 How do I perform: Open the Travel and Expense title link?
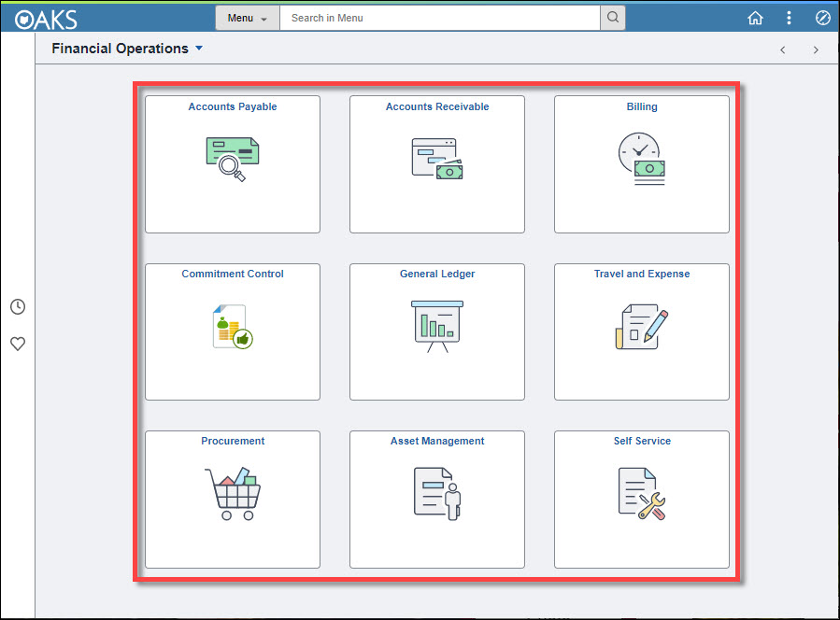point(642,274)
